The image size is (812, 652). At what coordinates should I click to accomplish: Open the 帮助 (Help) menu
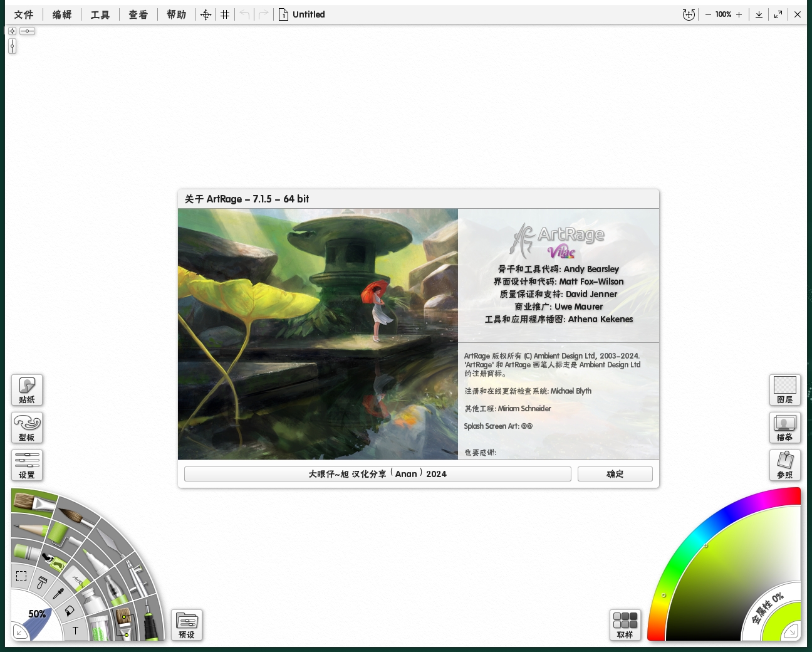(177, 14)
